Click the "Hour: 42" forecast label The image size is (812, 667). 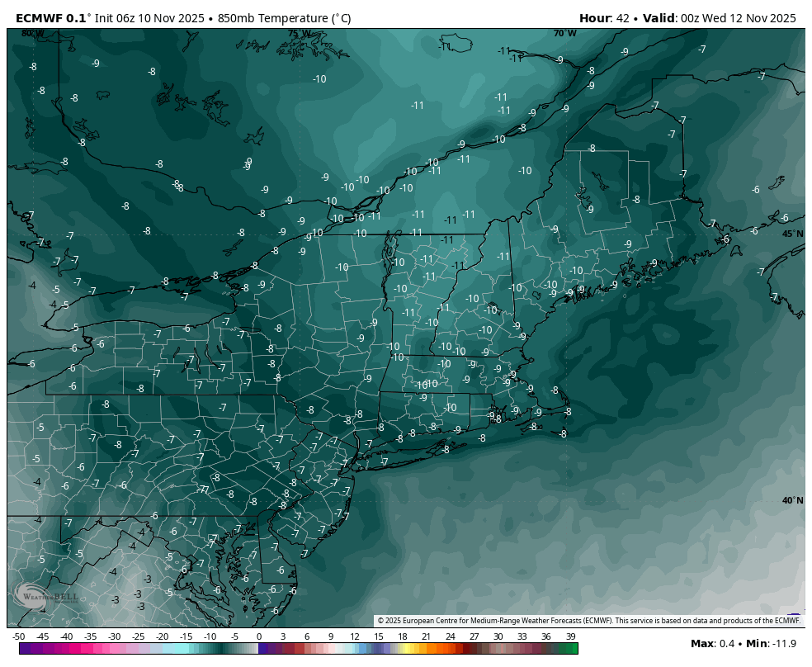(603, 18)
